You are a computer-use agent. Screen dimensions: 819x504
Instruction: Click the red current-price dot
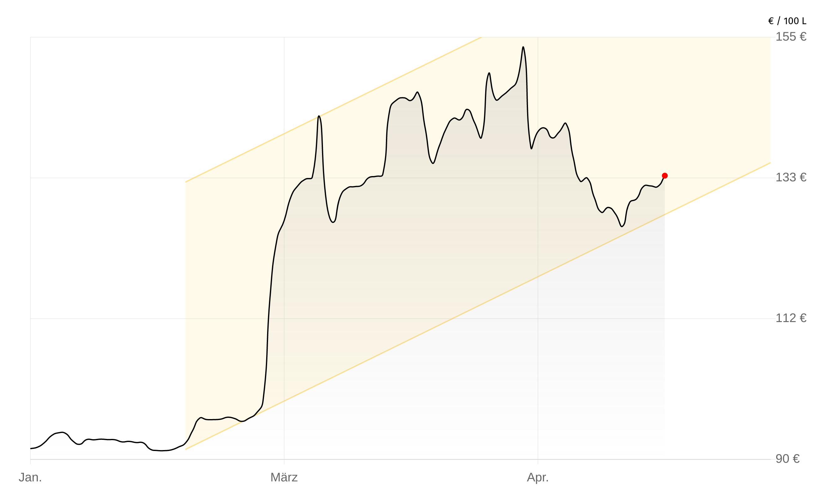665,176
